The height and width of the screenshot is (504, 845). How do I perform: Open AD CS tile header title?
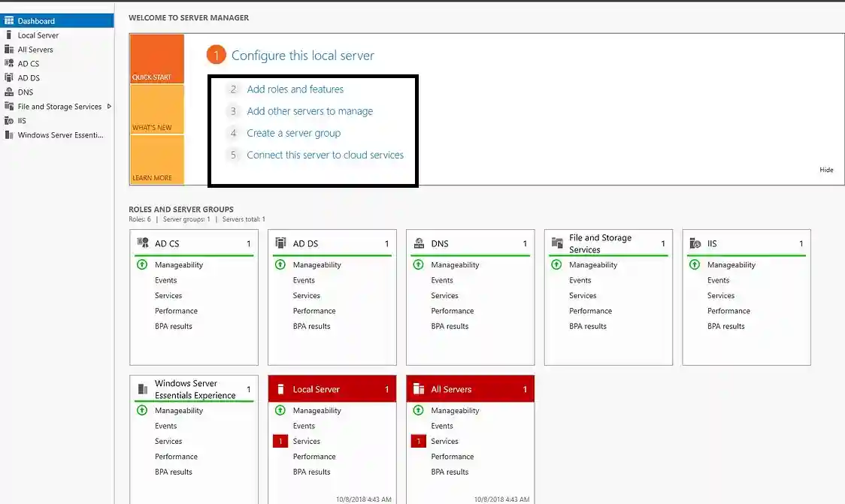(167, 243)
